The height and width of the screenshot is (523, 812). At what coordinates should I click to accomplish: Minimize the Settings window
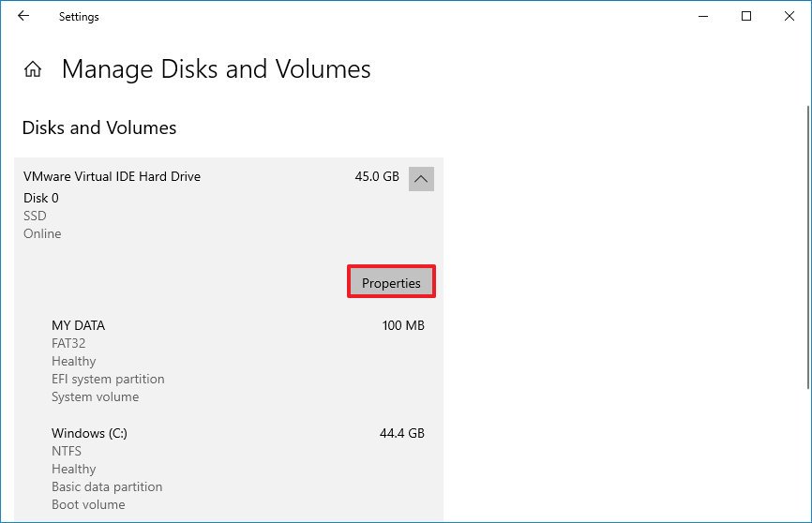tap(704, 16)
